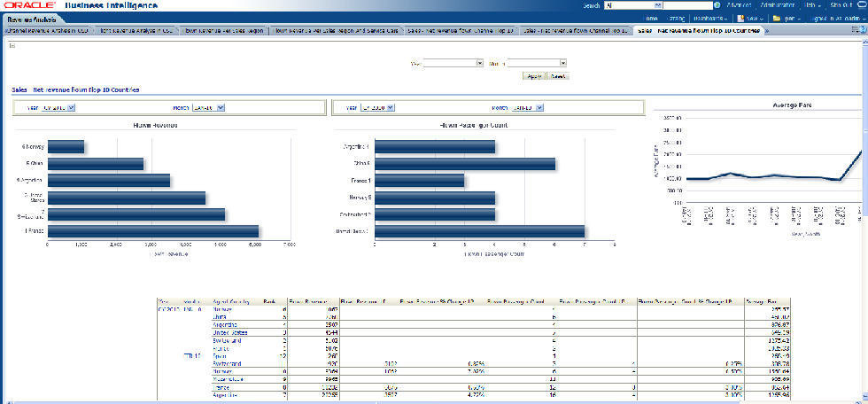Click the Oracle logo
The image size is (868, 404).
(27, 5)
